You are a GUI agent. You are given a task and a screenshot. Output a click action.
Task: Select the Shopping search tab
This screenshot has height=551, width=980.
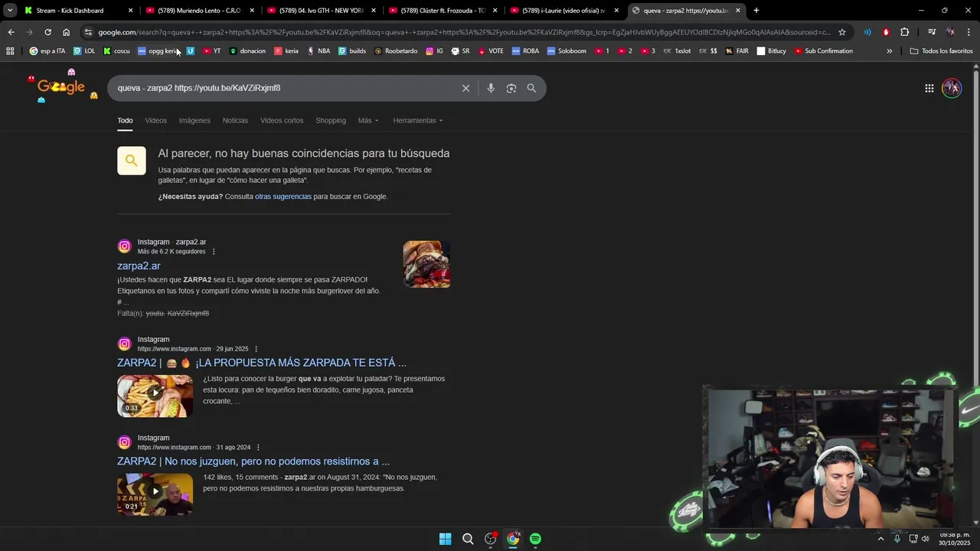(x=331, y=120)
